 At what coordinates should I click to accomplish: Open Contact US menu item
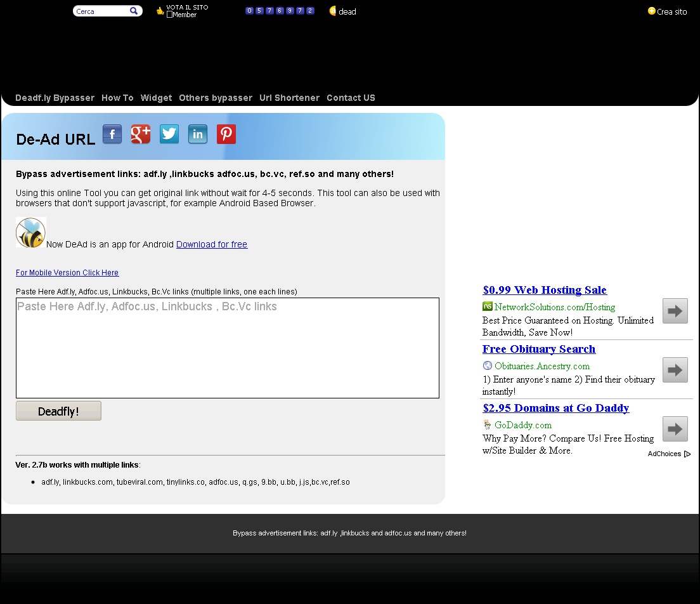click(351, 98)
